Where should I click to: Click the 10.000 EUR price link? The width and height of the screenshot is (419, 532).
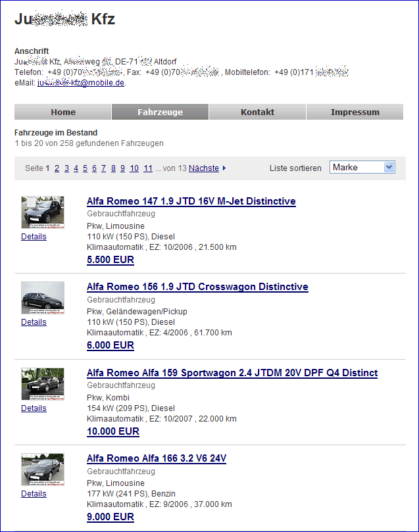tap(113, 431)
